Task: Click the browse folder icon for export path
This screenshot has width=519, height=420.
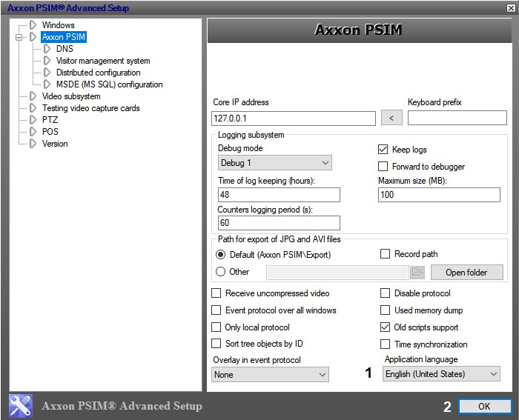Action: pos(417,272)
